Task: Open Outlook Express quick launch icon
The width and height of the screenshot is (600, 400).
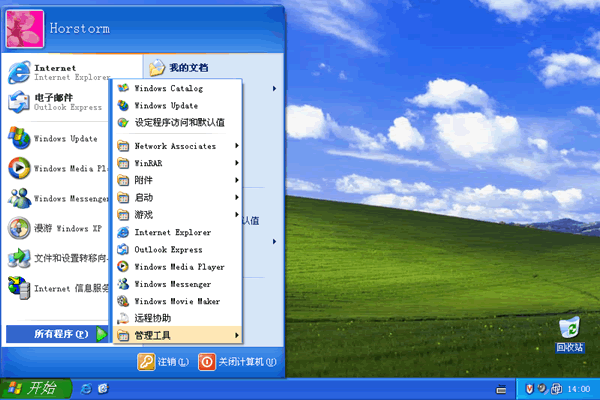Action: point(103,389)
